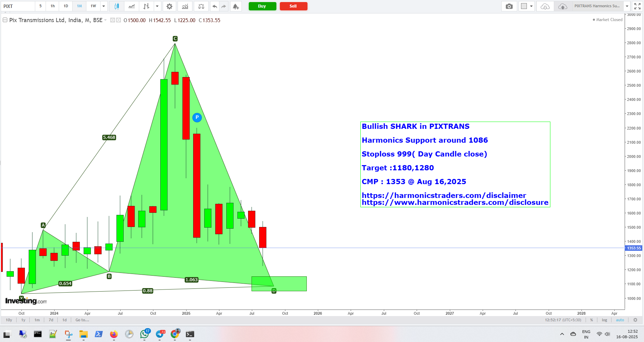Open chart settings via the gear icon
Image resolution: width=644 pixels, height=342 pixels.
169,6
